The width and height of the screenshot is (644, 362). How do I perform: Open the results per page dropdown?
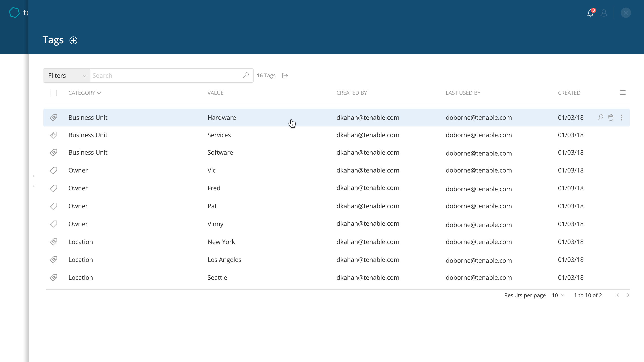[x=558, y=295]
